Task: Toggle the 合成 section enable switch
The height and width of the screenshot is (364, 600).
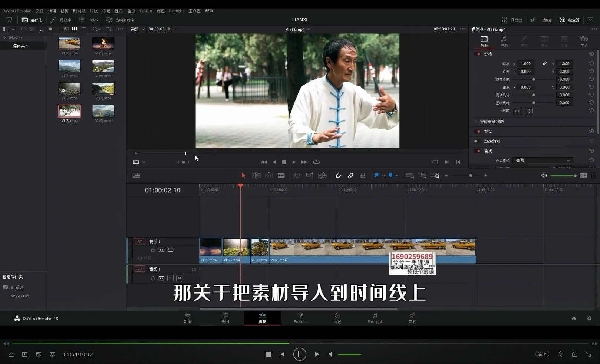Action: click(478, 151)
